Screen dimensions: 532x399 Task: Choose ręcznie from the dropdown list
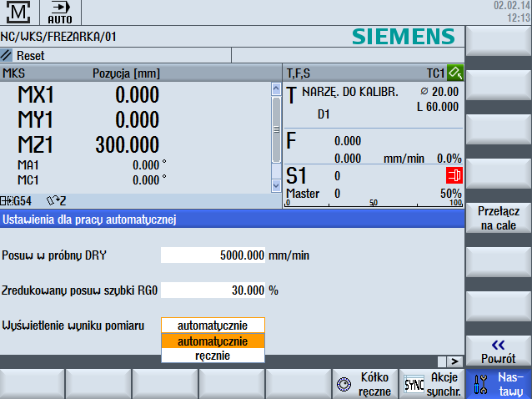213,356
